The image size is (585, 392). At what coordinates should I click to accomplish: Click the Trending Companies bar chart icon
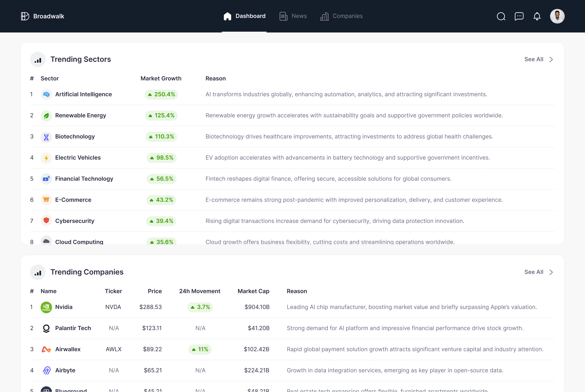coord(38,272)
